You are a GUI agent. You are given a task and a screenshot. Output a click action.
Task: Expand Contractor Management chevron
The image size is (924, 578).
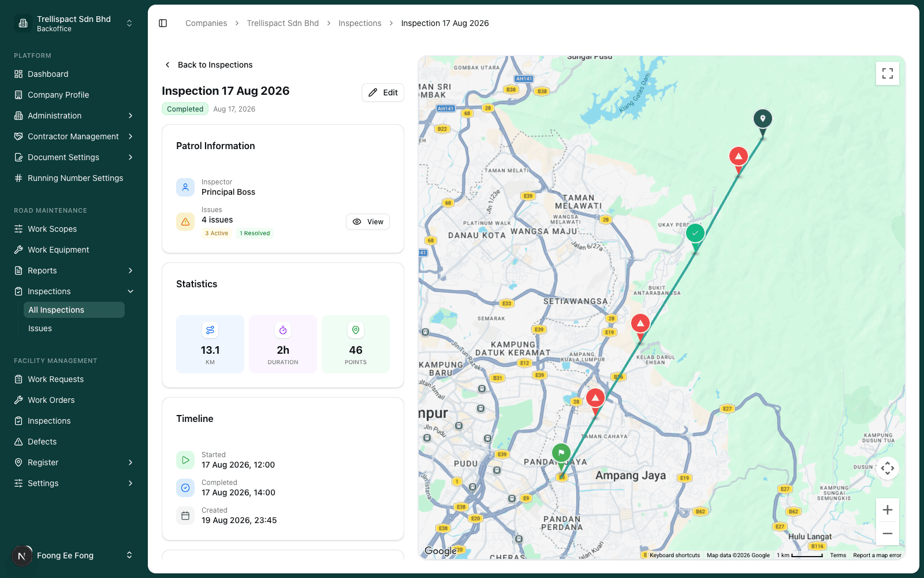[x=131, y=136]
